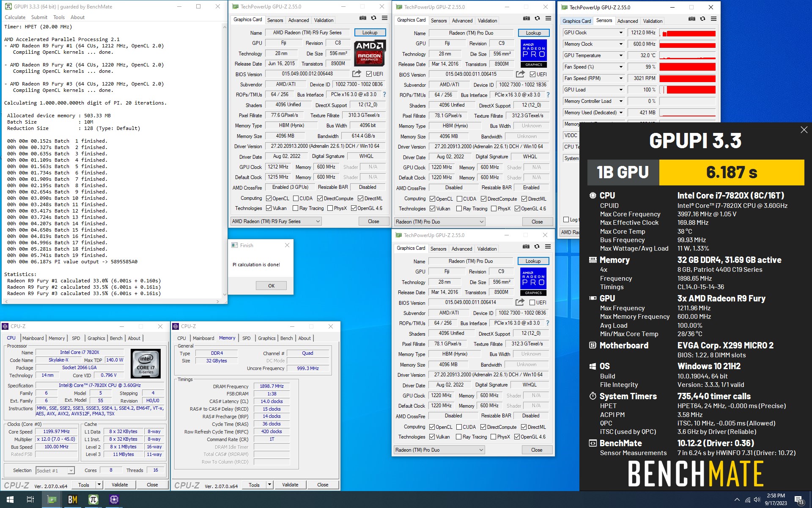Viewport: 812px width, 508px height.
Task: Open Calculate menu in GPUPI
Action: click(15, 17)
